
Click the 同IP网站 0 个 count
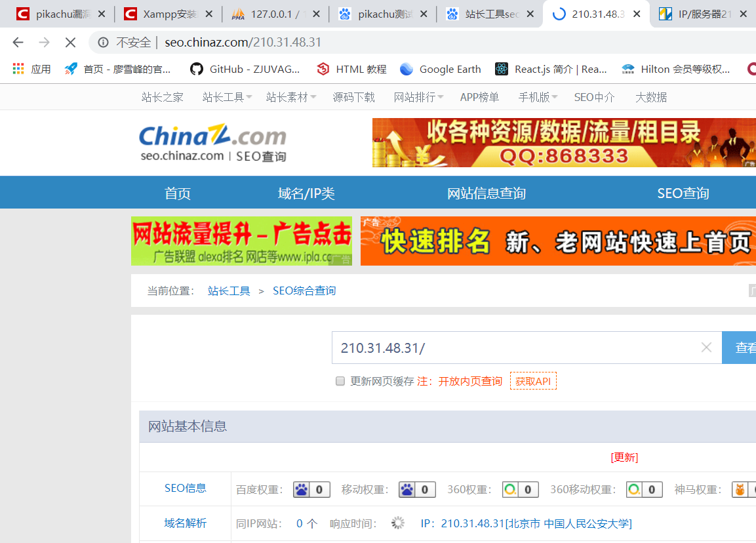pyautogui.click(x=307, y=523)
